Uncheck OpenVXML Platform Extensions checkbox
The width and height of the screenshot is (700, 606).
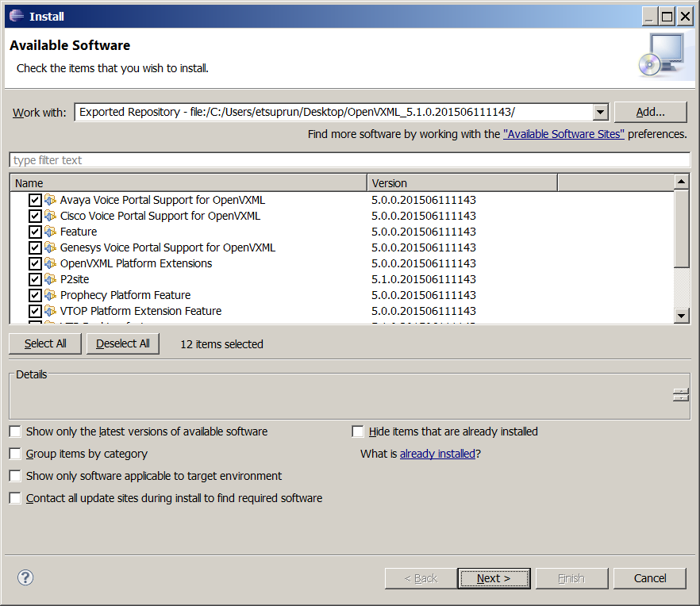[35, 263]
